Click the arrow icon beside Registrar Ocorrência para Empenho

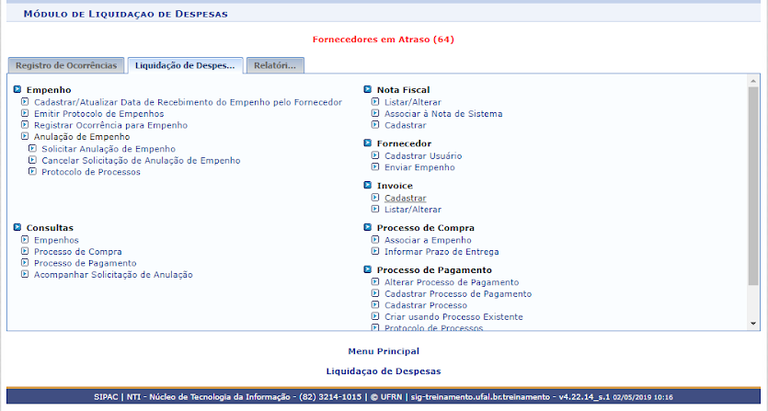click(x=25, y=125)
